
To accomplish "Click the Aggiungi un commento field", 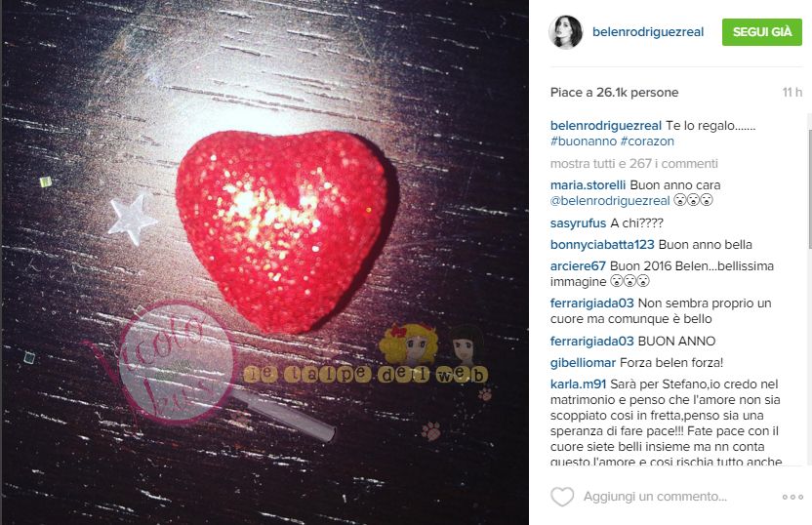I will tap(655, 497).
